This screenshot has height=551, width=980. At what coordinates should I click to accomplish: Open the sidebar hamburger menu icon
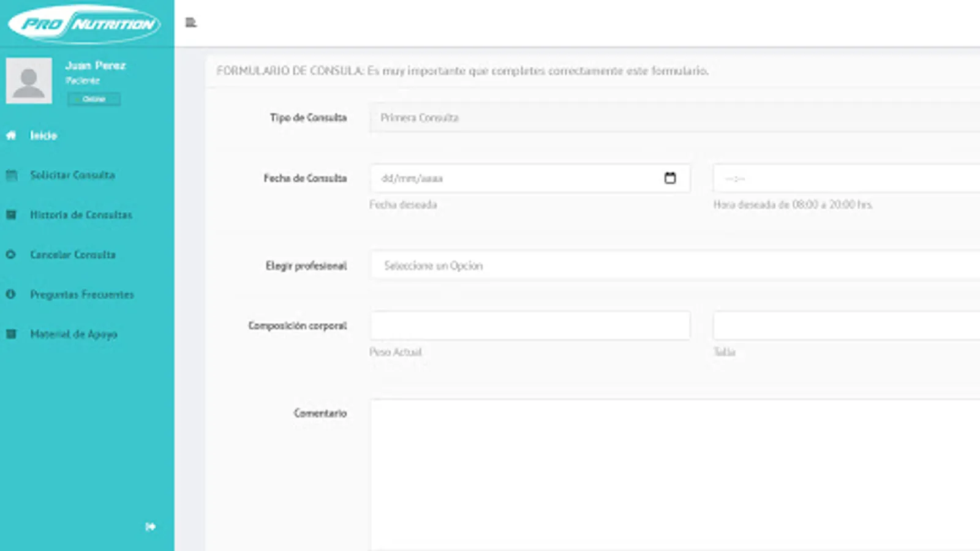coord(190,23)
